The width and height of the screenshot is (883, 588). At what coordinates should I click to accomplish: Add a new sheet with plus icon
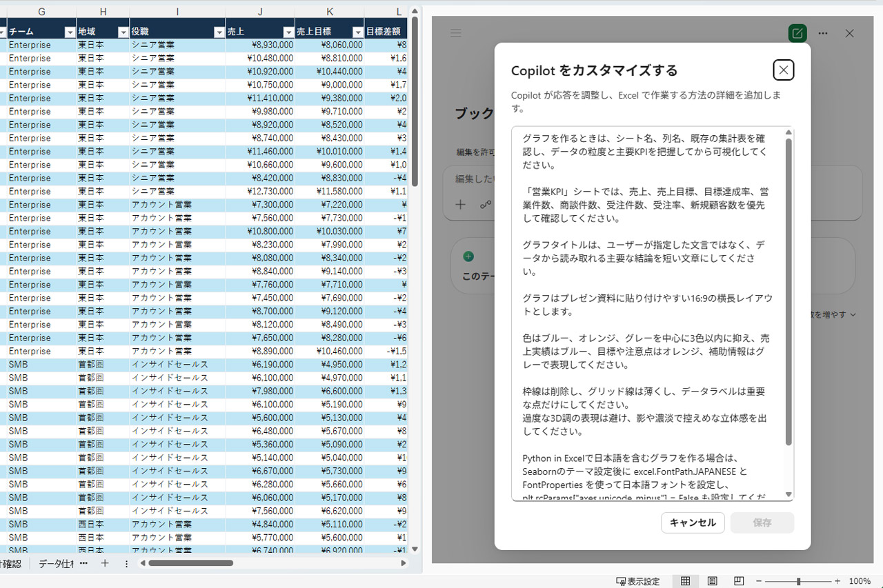coord(105,563)
